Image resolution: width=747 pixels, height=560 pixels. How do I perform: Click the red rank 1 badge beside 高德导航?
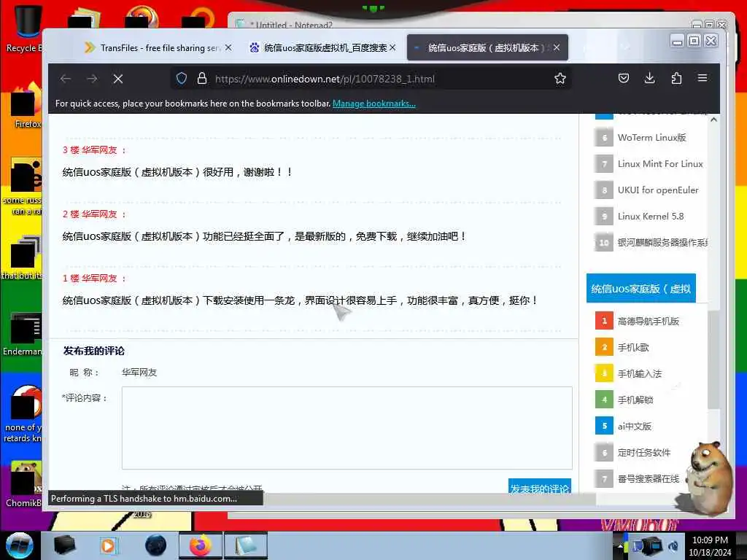604,321
